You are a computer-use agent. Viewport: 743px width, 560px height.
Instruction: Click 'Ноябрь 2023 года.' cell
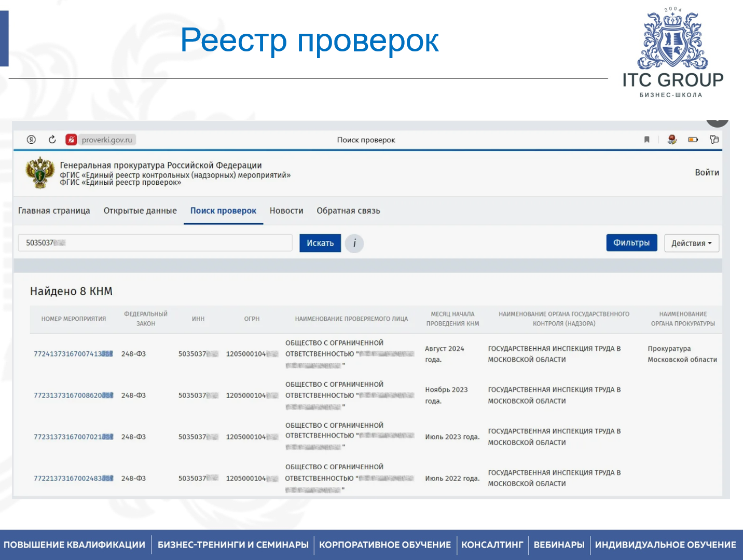tap(446, 395)
